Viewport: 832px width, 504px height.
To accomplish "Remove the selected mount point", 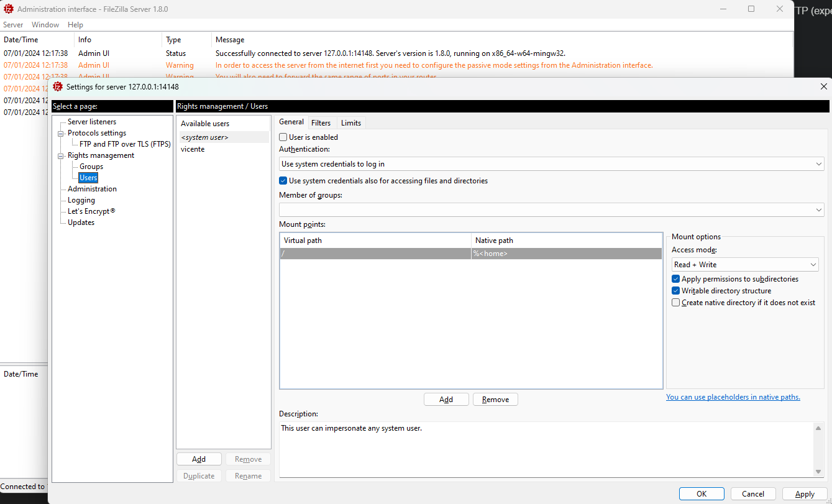I will [x=495, y=400].
